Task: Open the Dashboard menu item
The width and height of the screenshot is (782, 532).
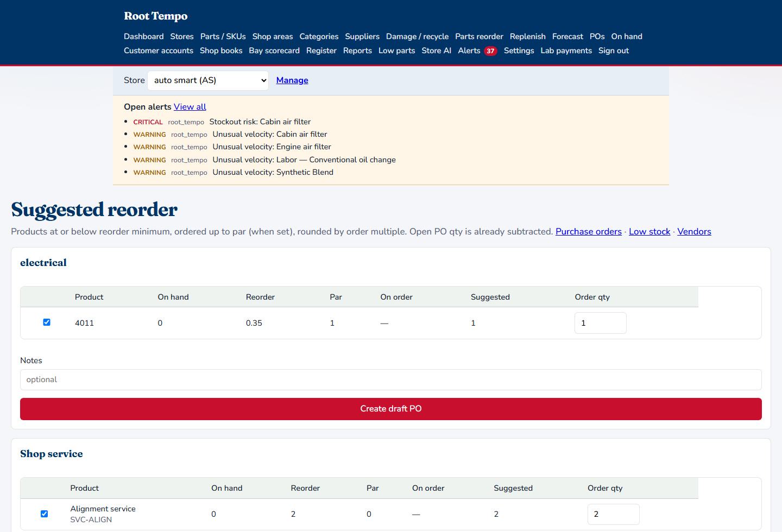Action: pyautogui.click(x=144, y=36)
